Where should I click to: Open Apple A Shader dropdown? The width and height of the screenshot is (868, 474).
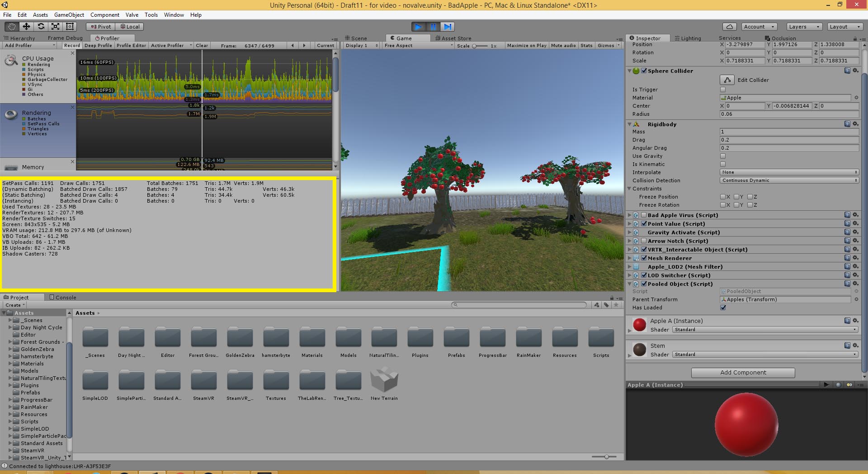(x=765, y=329)
